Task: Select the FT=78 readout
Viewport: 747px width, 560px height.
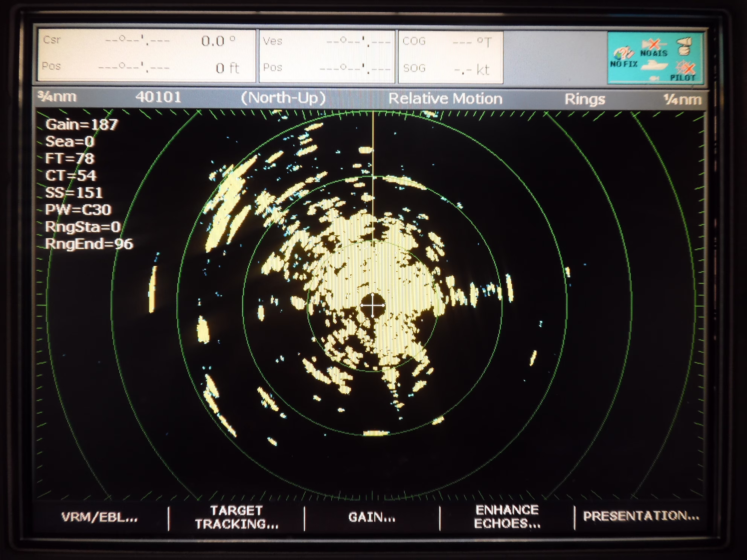Action: (70, 158)
